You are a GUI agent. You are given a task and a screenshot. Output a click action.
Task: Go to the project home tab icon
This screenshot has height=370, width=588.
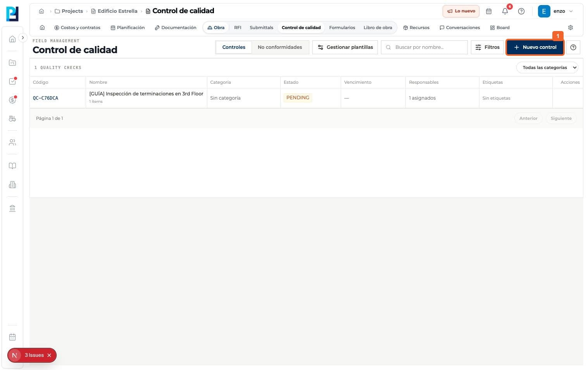pyautogui.click(x=42, y=28)
